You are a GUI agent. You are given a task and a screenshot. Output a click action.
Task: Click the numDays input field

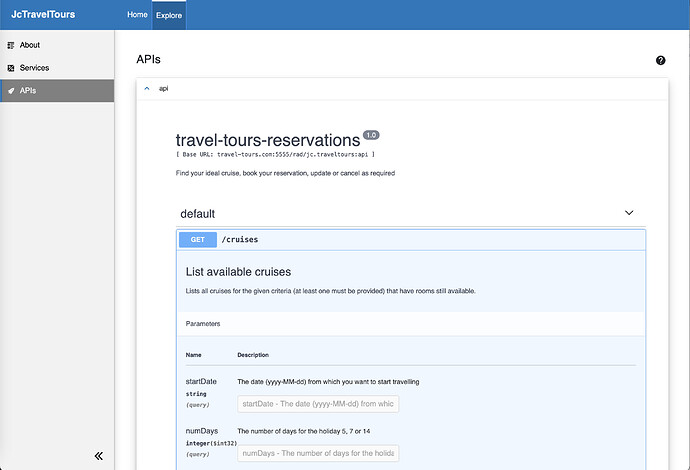point(318,453)
